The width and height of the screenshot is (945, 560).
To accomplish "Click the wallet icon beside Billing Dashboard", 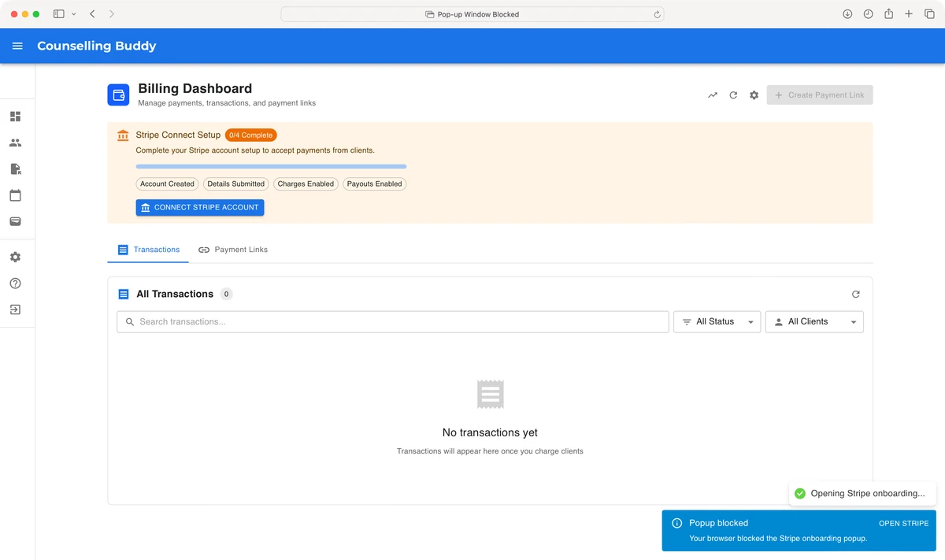I will click(118, 95).
